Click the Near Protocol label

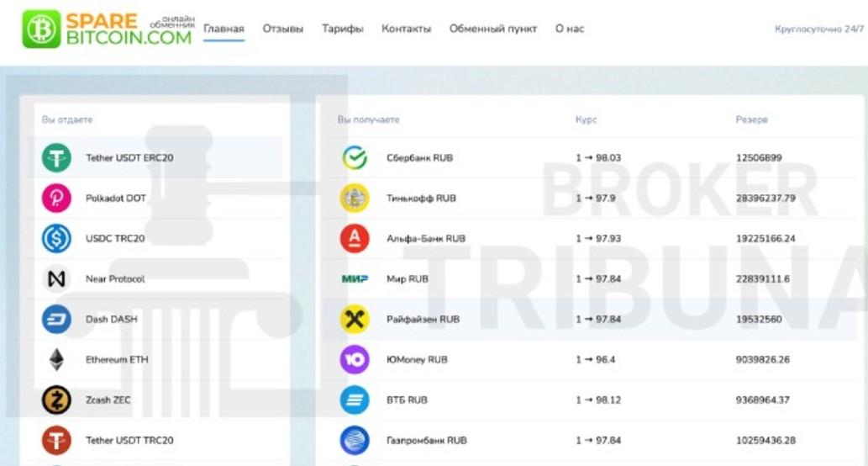click(115, 279)
